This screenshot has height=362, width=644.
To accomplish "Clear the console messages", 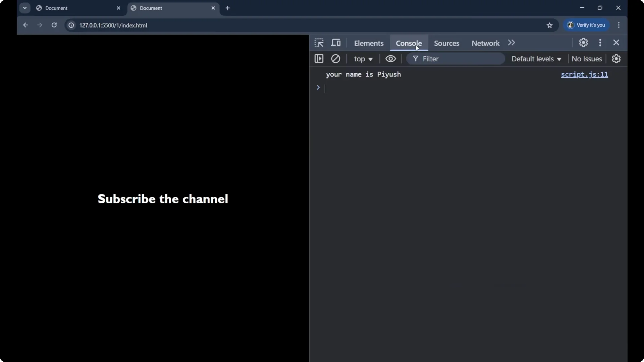I will [x=336, y=59].
